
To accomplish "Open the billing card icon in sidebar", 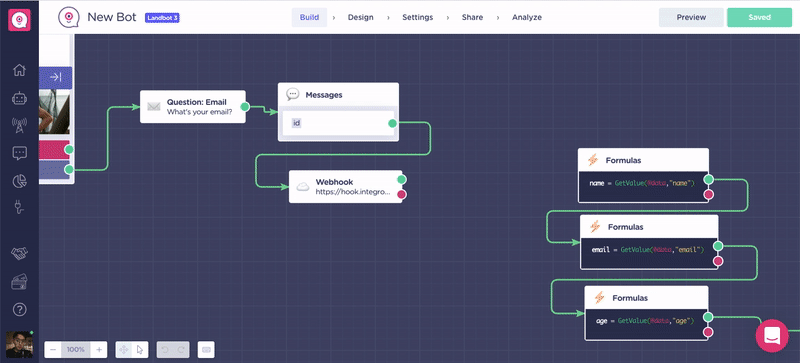I will 19,281.
